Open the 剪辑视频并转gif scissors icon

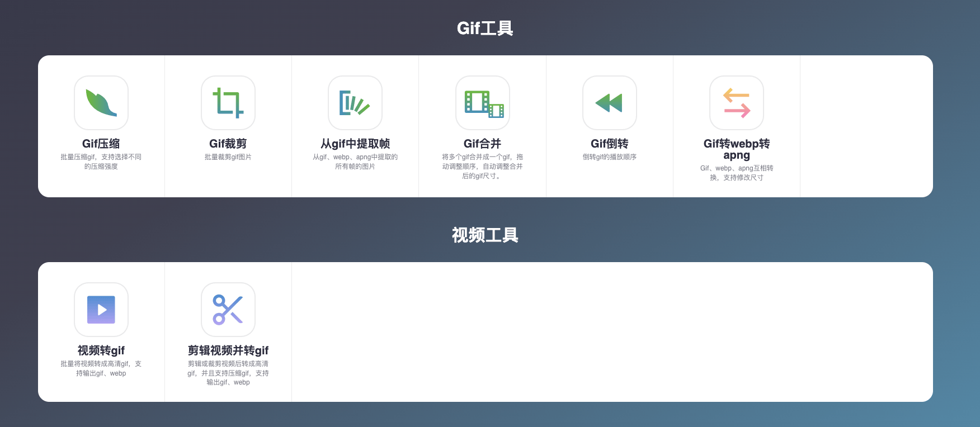pyautogui.click(x=228, y=310)
